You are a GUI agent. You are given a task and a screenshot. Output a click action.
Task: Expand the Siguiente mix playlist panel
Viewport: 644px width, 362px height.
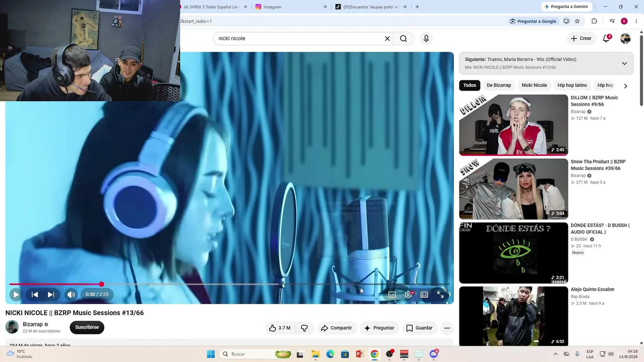(x=624, y=63)
